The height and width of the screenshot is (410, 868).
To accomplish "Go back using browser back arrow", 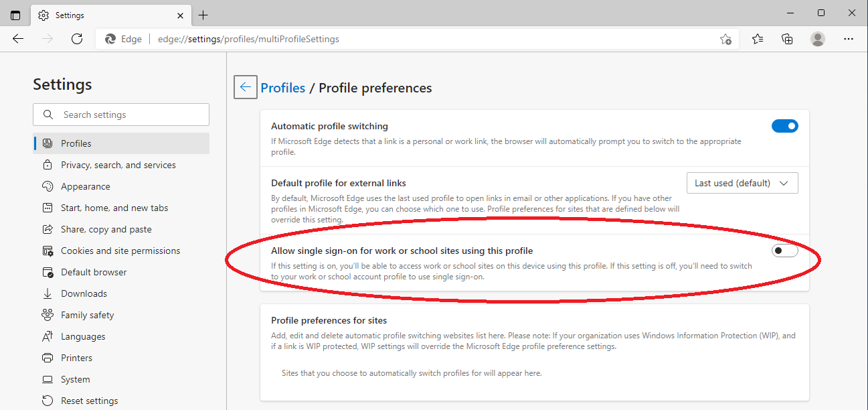I will pyautogui.click(x=18, y=39).
